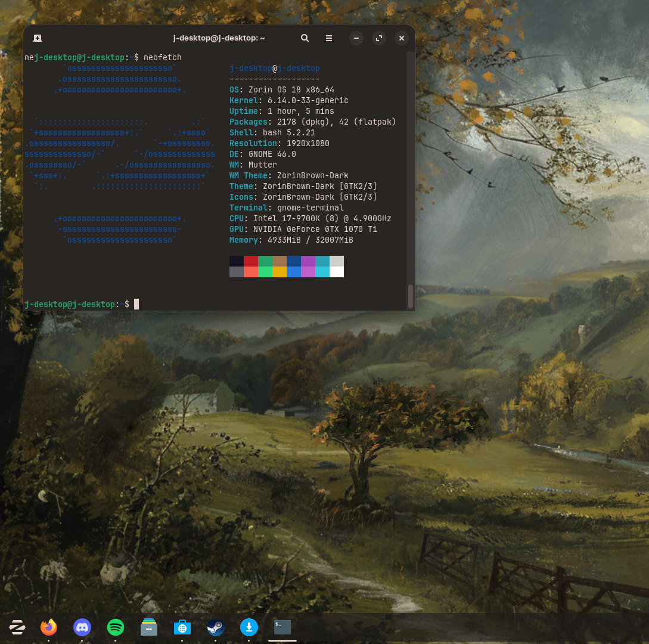
Task: Launch Steam from the taskbar
Action: pyautogui.click(x=215, y=627)
